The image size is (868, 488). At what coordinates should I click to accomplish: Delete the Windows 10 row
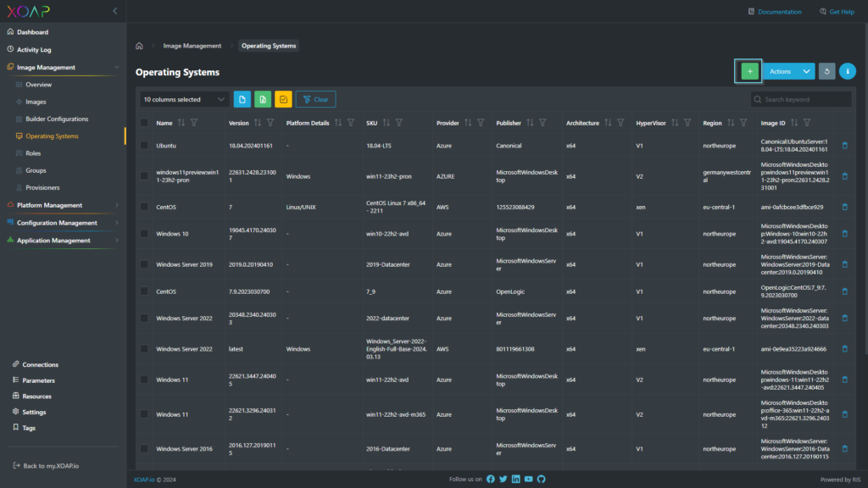pyautogui.click(x=845, y=234)
